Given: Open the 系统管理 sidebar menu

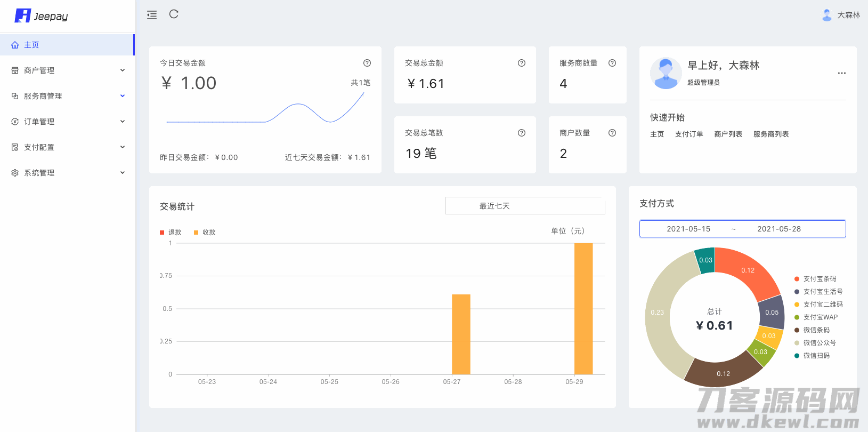Looking at the screenshot, I should [67, 173].
